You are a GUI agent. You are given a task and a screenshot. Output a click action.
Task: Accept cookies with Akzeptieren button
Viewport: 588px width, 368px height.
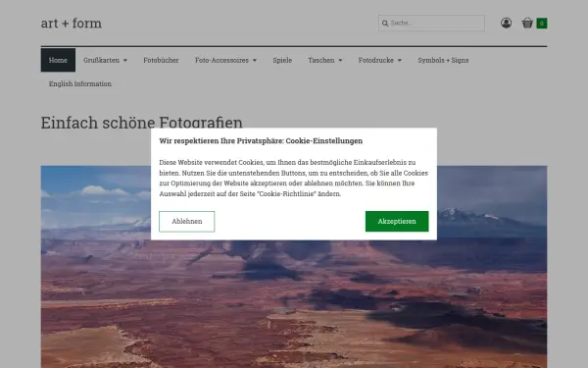(397, 221)
